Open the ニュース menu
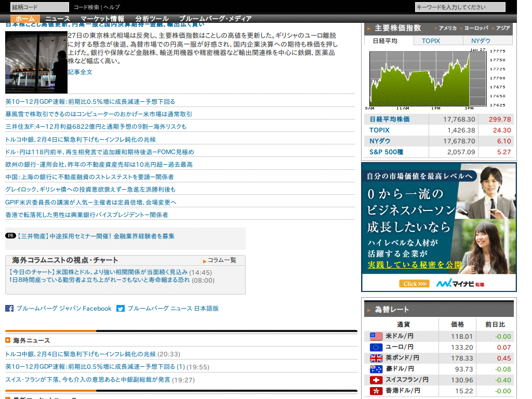This screenshot has width=532, height=399. point(58,19)
